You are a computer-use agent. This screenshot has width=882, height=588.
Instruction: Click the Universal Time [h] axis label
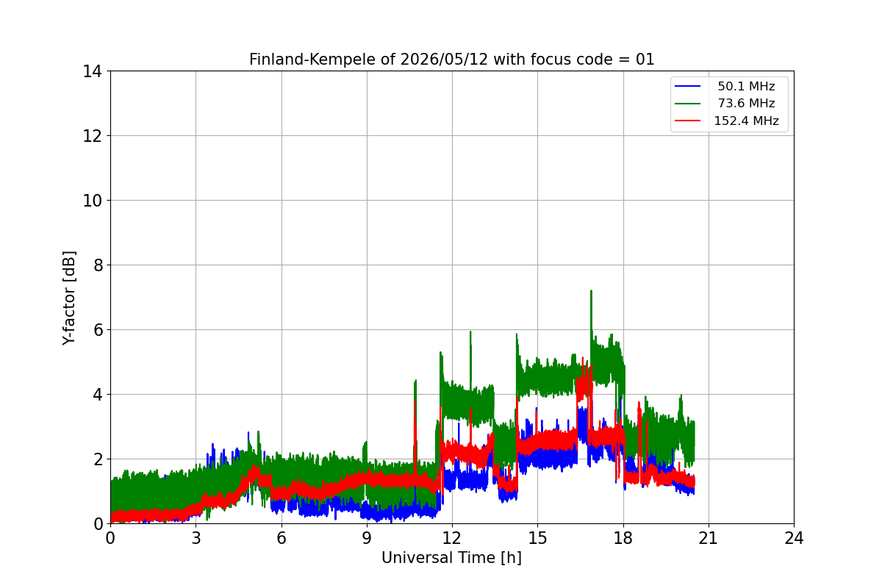451,558
